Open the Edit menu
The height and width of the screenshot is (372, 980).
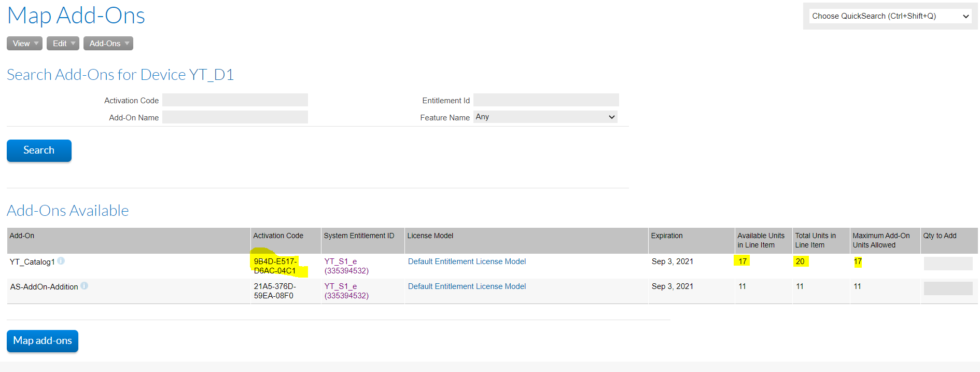tap(63, 44)
